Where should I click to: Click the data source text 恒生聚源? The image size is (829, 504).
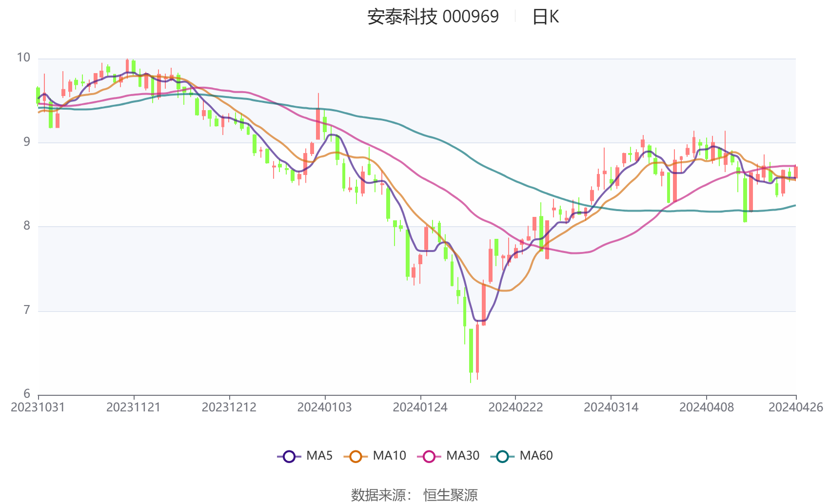(x=451, y=495)
